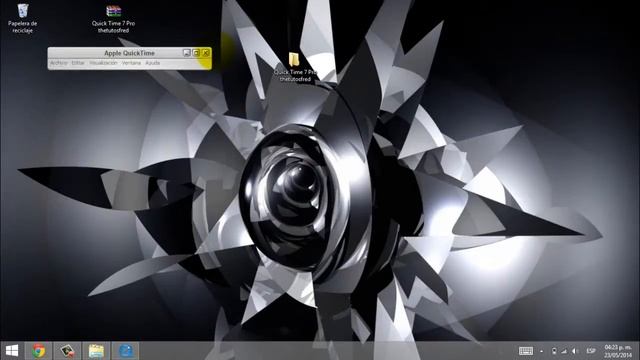
Task: Open the Ayuda menu in QuickTime
Action: [153, 63]
